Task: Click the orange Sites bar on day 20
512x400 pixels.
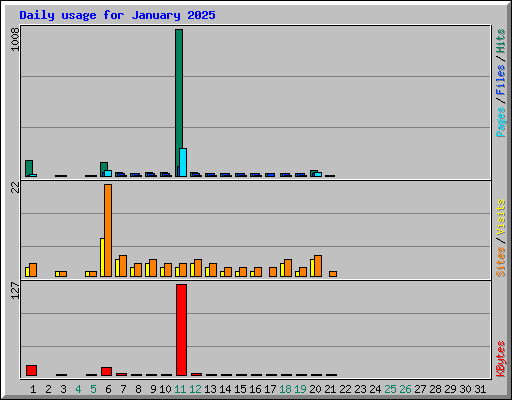Action: pyautogui.click(x=318, y=266)
